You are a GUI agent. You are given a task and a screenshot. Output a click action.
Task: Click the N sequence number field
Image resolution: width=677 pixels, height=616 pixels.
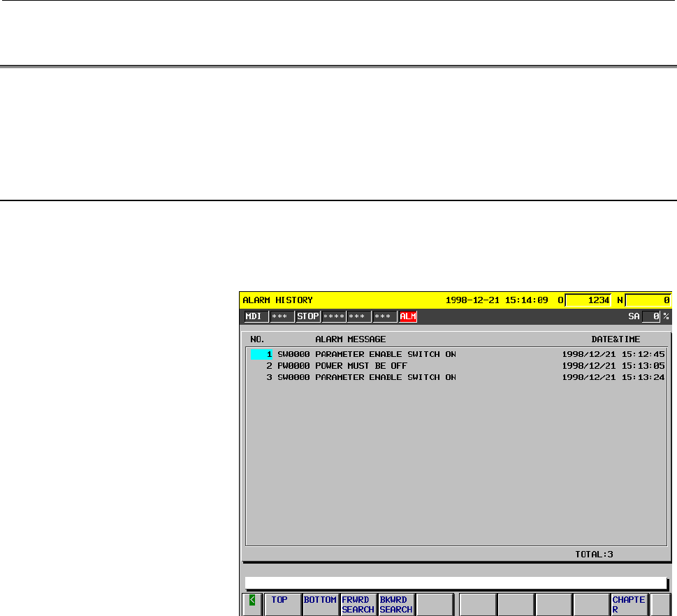[x=648, y=300]
